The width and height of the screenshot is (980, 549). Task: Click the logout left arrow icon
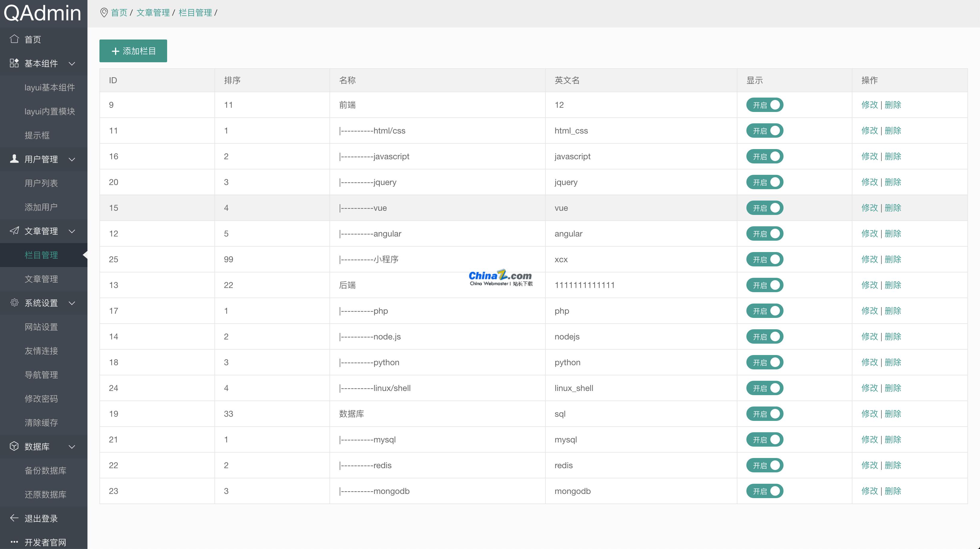[x=14, y=518]
